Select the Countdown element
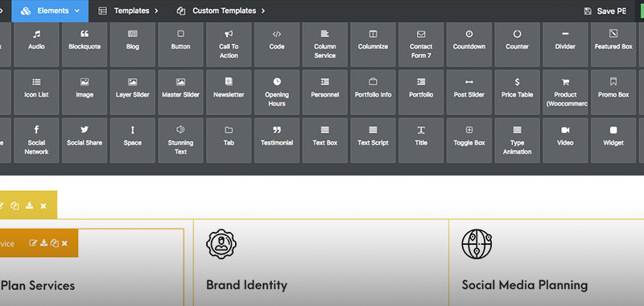Viewport: 644px width, 306px height. [469, 44]
